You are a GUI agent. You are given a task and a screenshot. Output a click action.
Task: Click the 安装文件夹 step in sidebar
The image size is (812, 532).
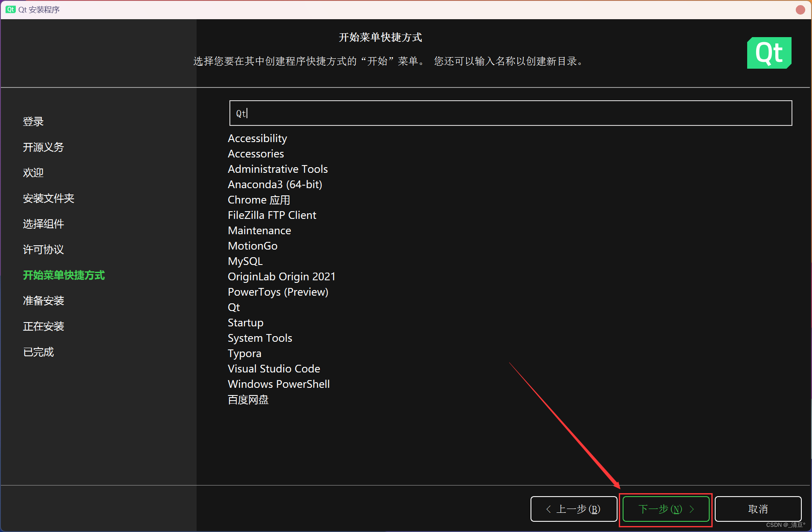tap(49, 198)
